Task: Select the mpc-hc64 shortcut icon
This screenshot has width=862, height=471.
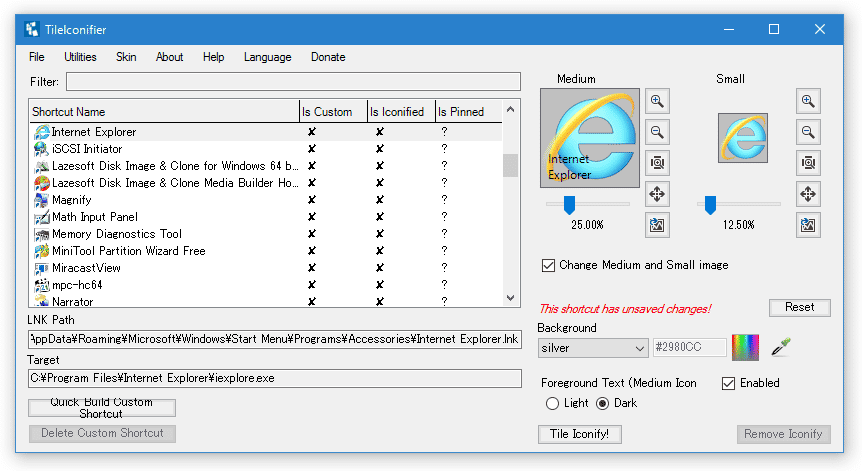Action: 41,285
